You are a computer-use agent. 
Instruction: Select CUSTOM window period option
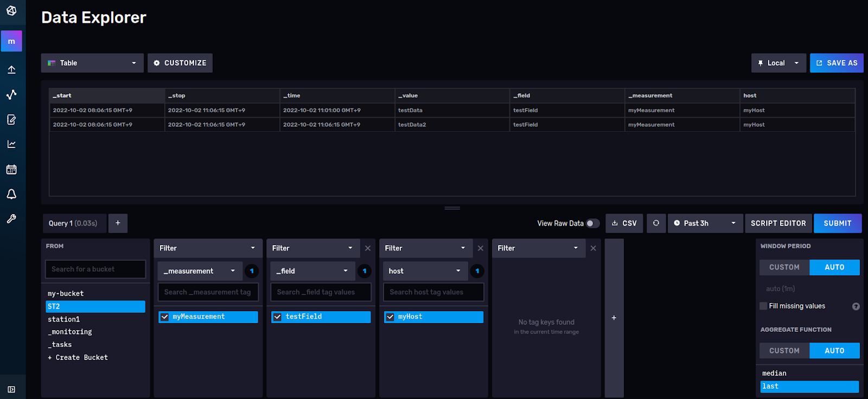(784, 267)
